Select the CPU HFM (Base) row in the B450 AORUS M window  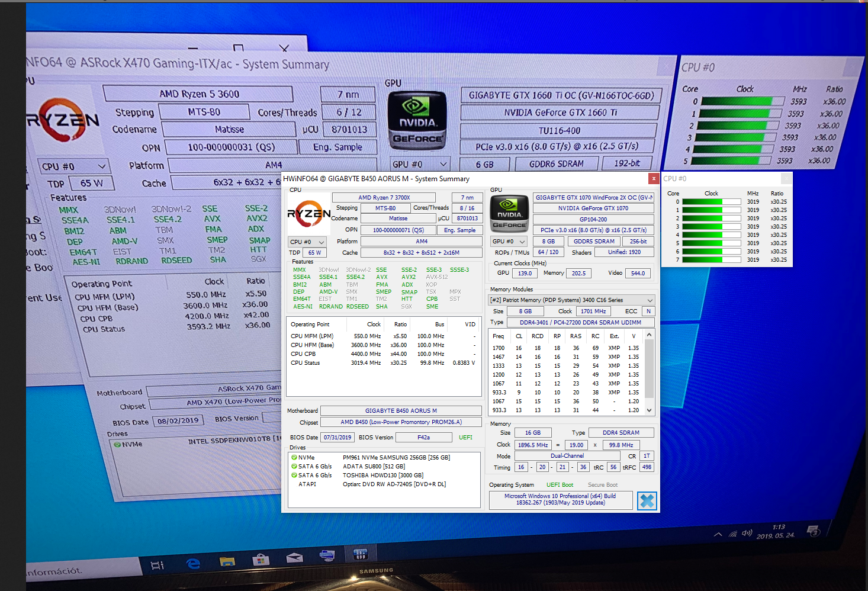pos(383,345)
